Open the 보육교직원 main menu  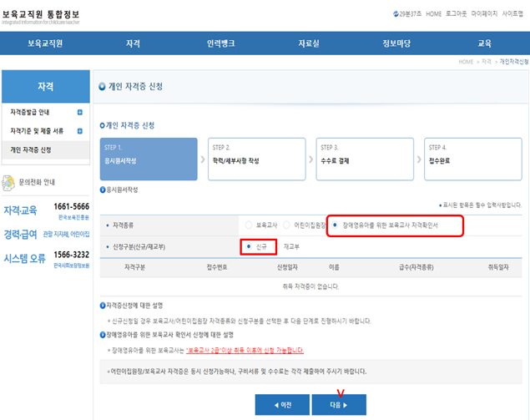pos(45,43)
